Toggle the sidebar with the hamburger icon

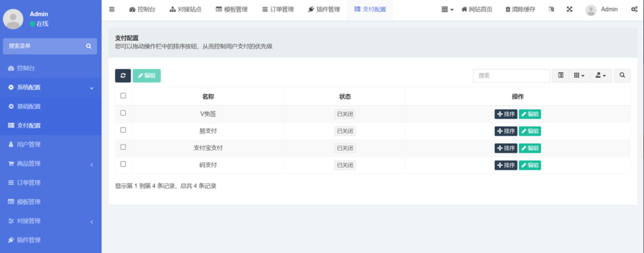tap(112, 9)
